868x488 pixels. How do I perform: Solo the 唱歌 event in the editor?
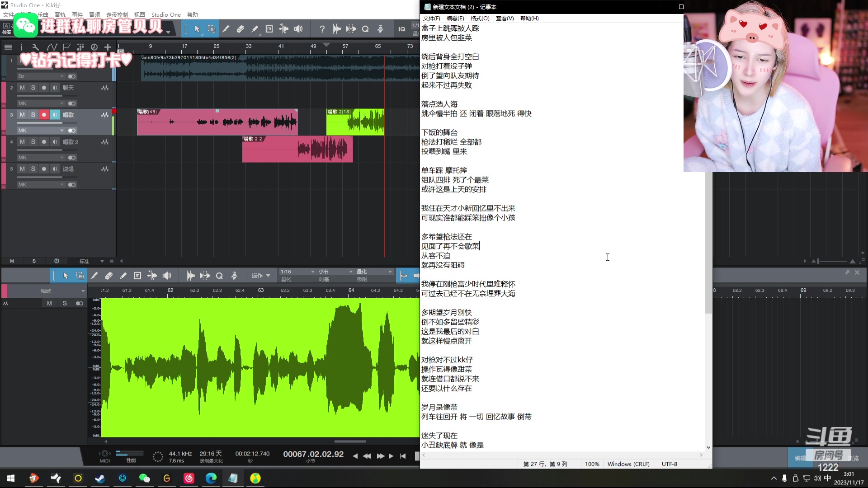[x=65, y=303]
